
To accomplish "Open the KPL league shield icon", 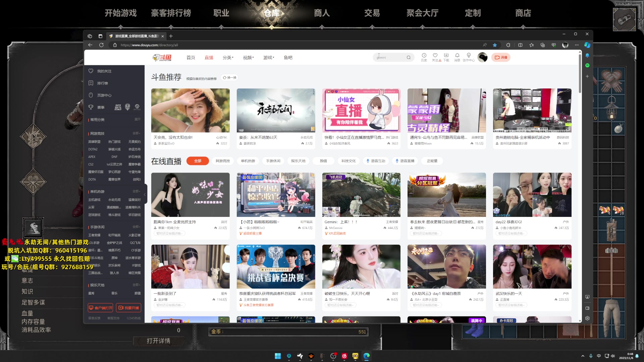I will [127, 107].
